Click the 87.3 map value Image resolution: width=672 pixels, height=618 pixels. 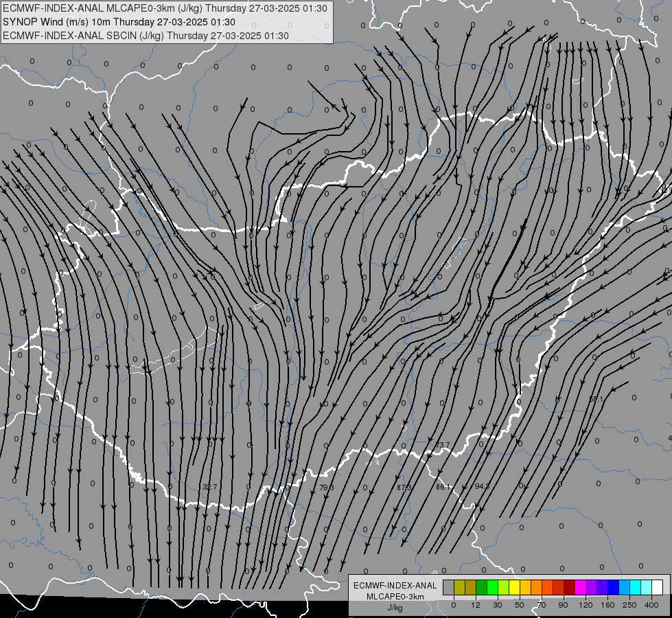[404, 488]
